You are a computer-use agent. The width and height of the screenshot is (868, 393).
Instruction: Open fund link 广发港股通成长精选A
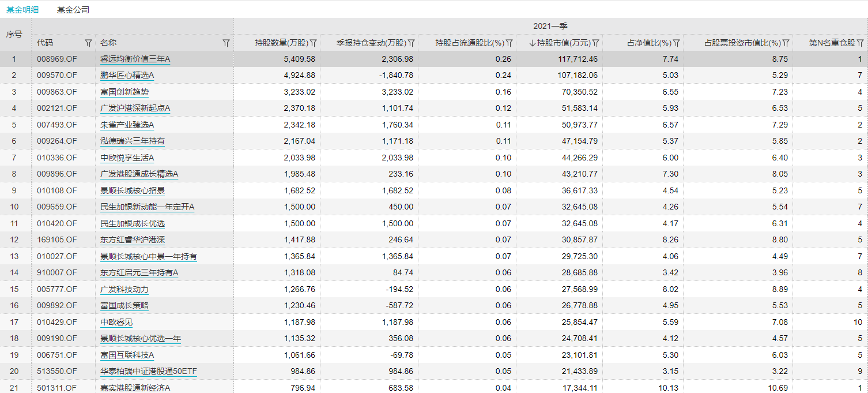[139, 174]
